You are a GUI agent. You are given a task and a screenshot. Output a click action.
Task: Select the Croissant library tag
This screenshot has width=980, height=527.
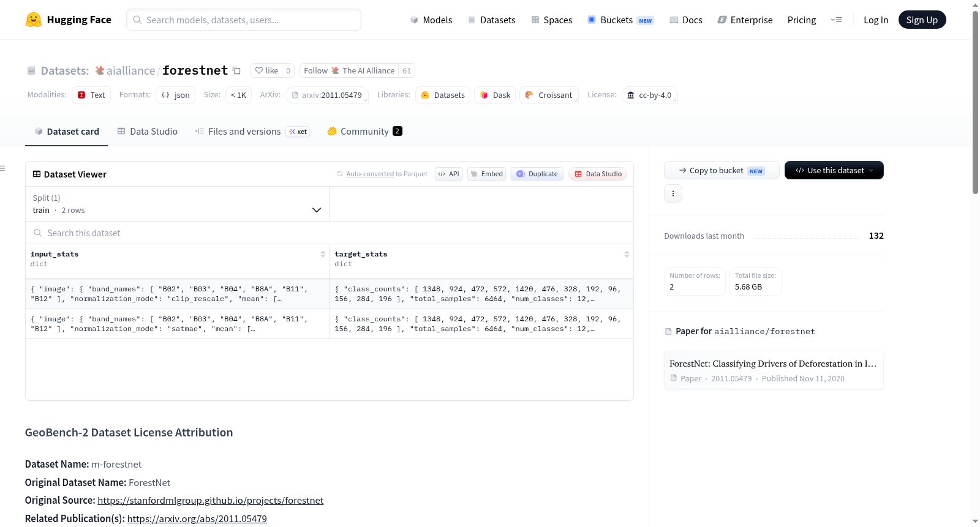[x=549, y=95]
